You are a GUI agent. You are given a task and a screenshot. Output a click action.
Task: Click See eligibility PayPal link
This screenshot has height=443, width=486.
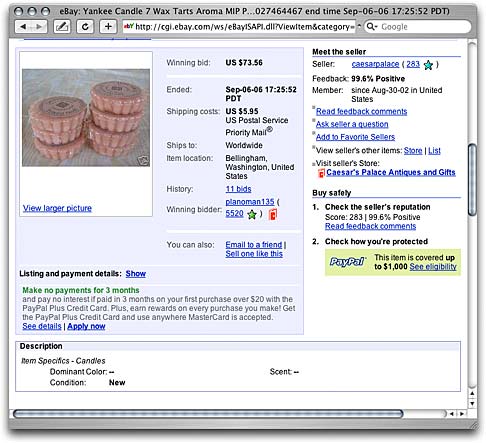[433, 267]
